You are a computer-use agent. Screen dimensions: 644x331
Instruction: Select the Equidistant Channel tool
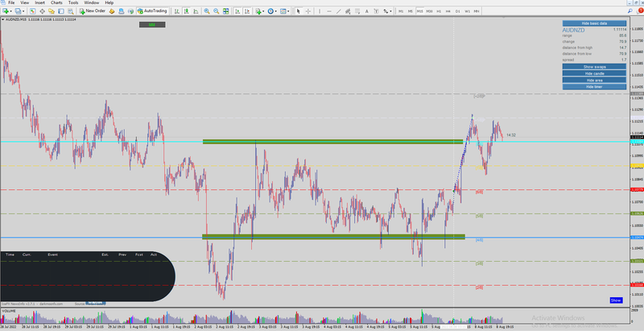[x=348, y=11]
